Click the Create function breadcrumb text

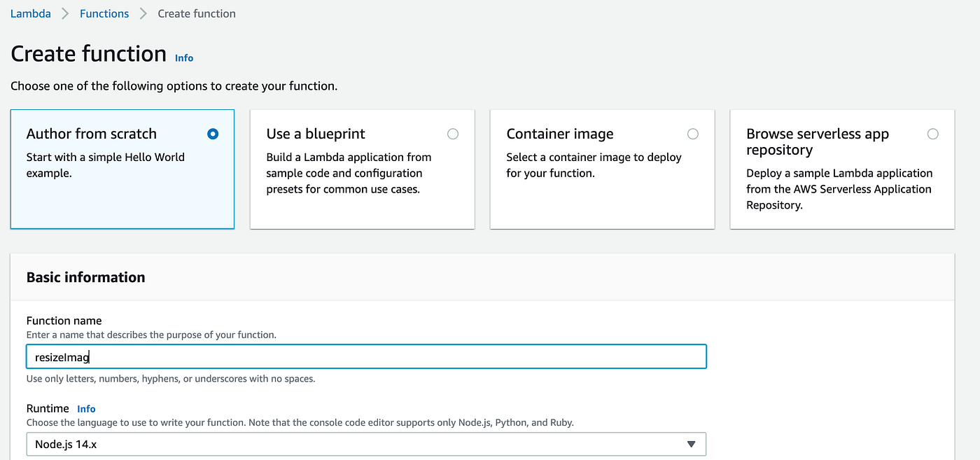(x=197, y=13)
